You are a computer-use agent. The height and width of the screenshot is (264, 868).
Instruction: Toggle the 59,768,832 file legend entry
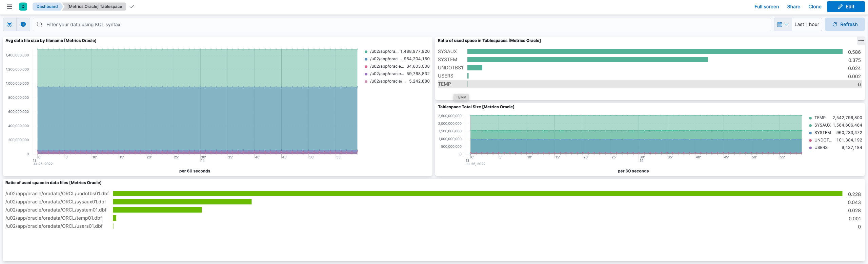coord(397,74)
